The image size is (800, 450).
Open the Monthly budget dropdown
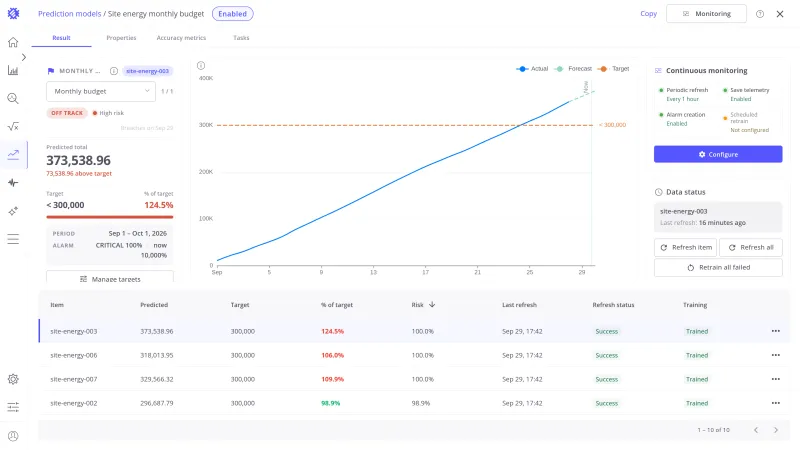[x=101, y=91]
